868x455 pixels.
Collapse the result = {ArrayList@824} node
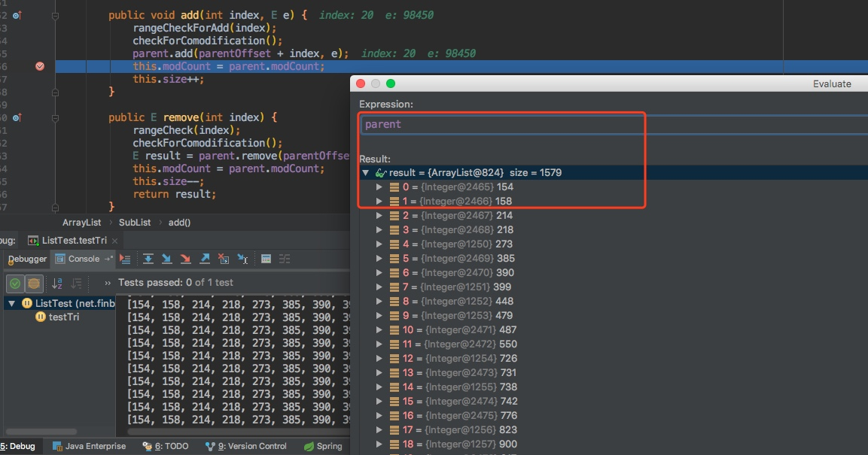point(366,172)
